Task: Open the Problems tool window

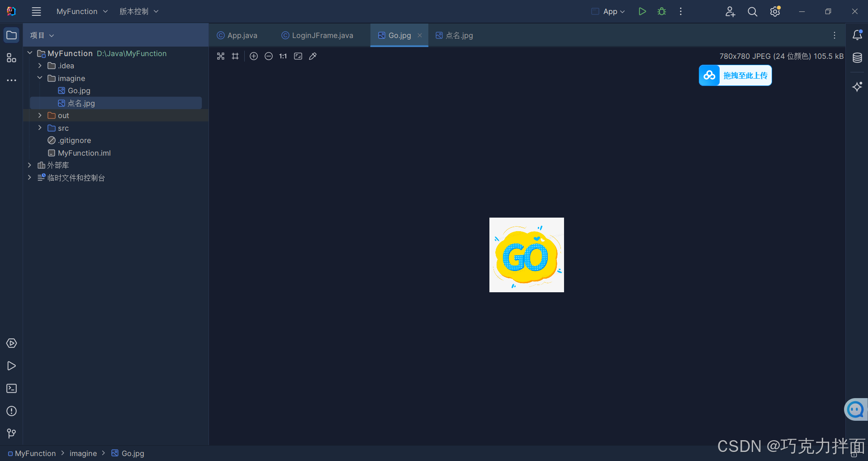Action: pos(11,411)
